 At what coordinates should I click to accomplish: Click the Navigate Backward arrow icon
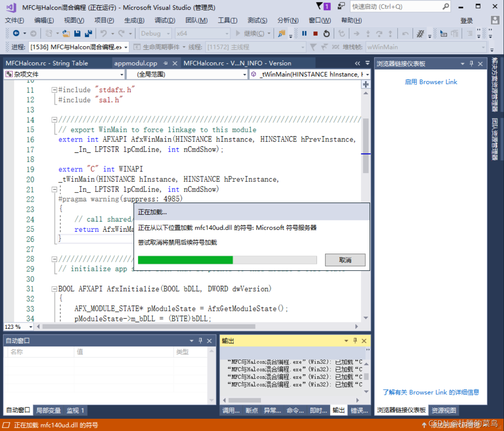tap(16, 34)
